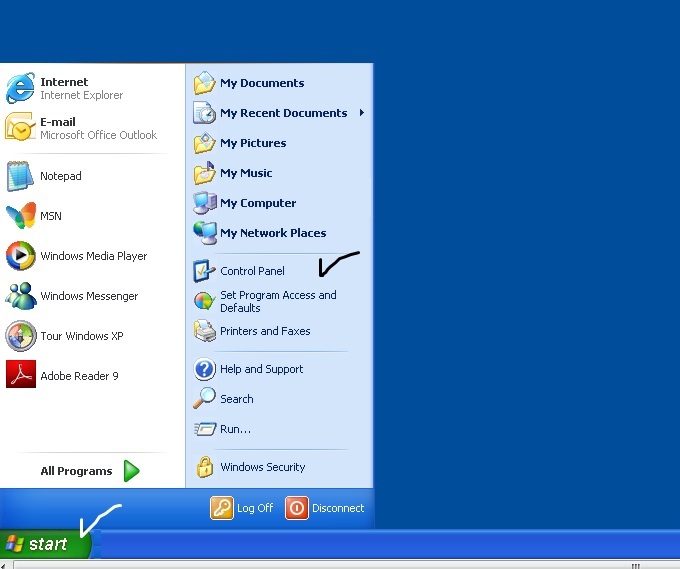Select Windows Security label text

pos(262,467)
